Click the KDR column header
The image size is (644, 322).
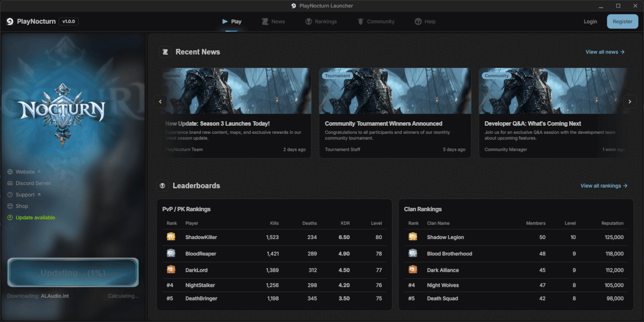[345, 223]
